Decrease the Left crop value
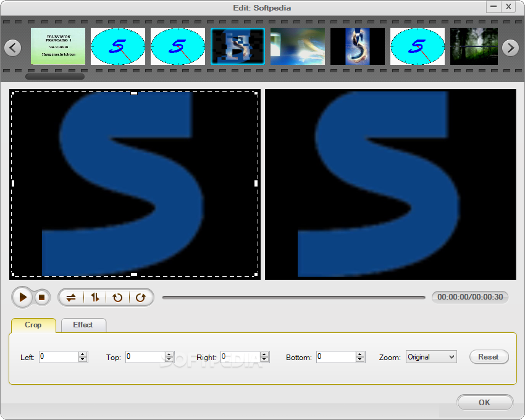 (83, 359)
